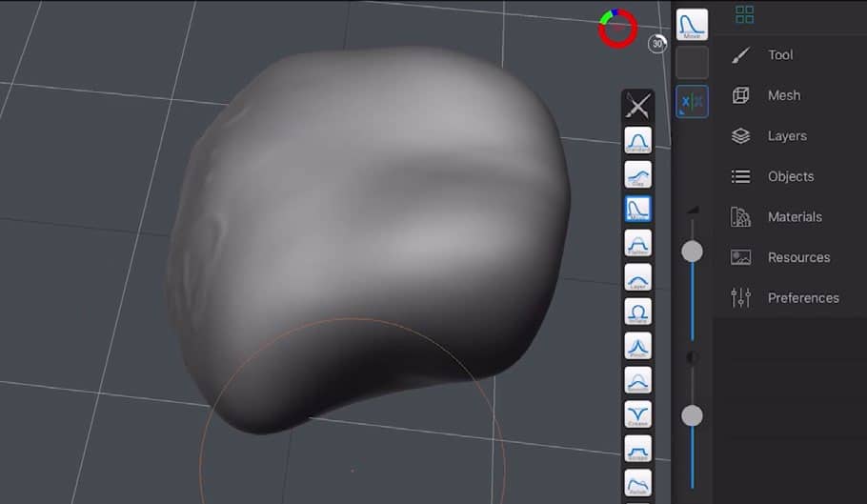Open the Objects menu
Viewport: 867px width, 504px height.
pyautogui.click(x=790, y=176)
